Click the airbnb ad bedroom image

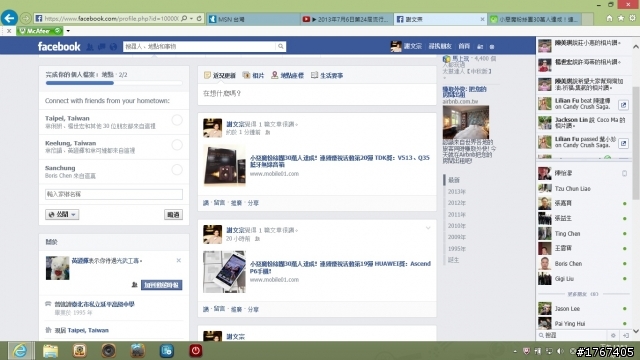point(466,122)
